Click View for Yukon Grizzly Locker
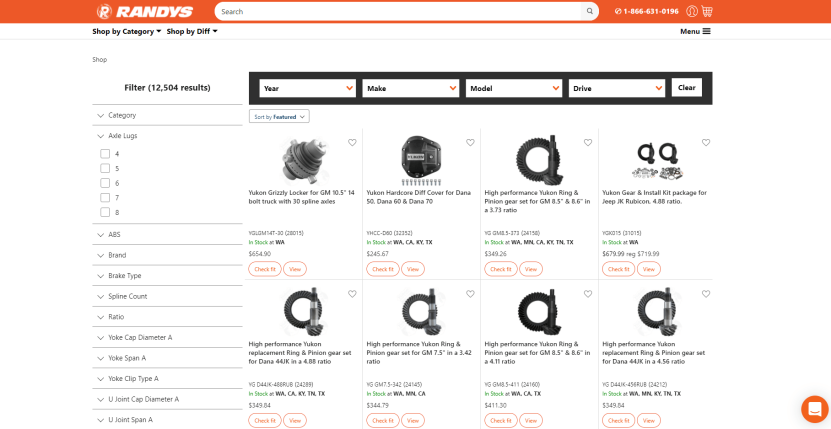This screenshot has height=429, width=831. pyautogui.click(x=295, y=269)
